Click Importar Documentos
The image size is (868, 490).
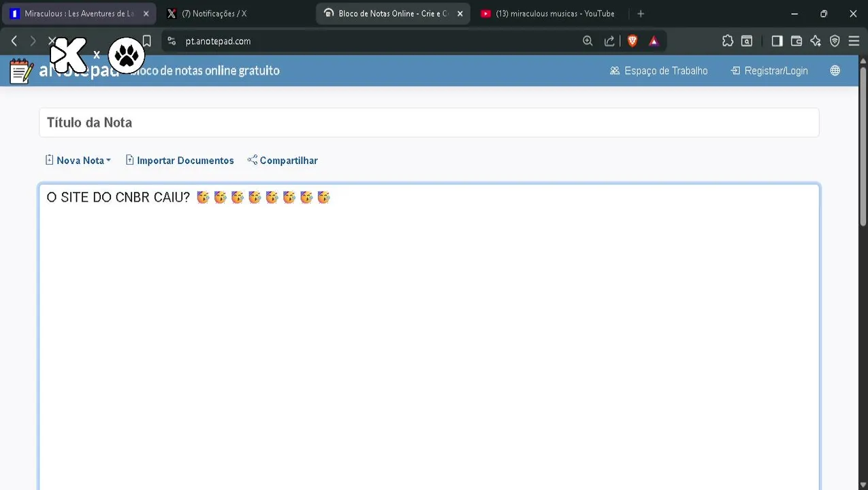pyautogui.click(x=180, y=161)
